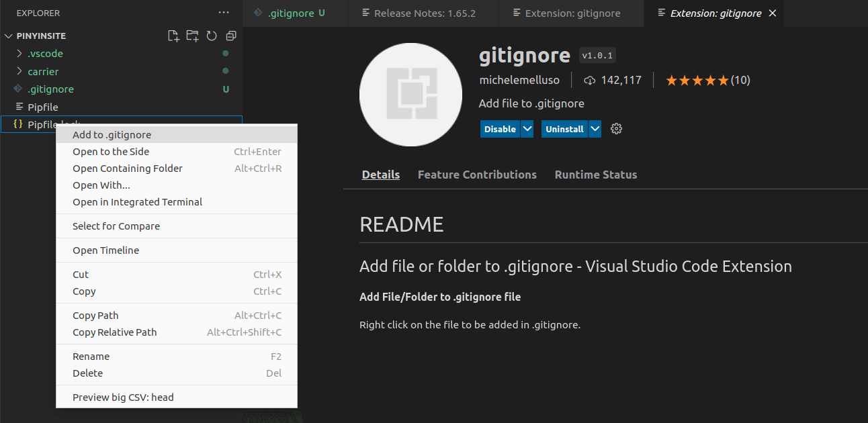
Task: Switch to the non-italic Extension: gitignore tab
Action: pyautogui.click(x=571, y=13)
